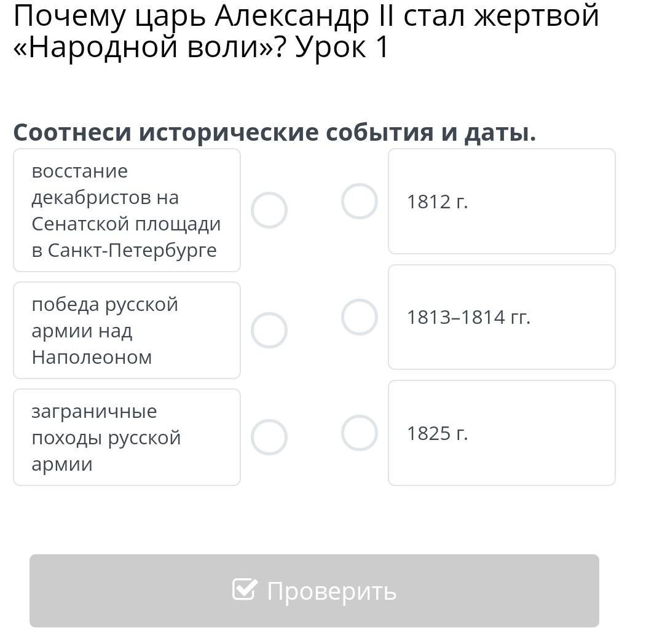646x644 pixels.
Task: Click the 1813–1814 гг. date card
Action: point(502,317)
